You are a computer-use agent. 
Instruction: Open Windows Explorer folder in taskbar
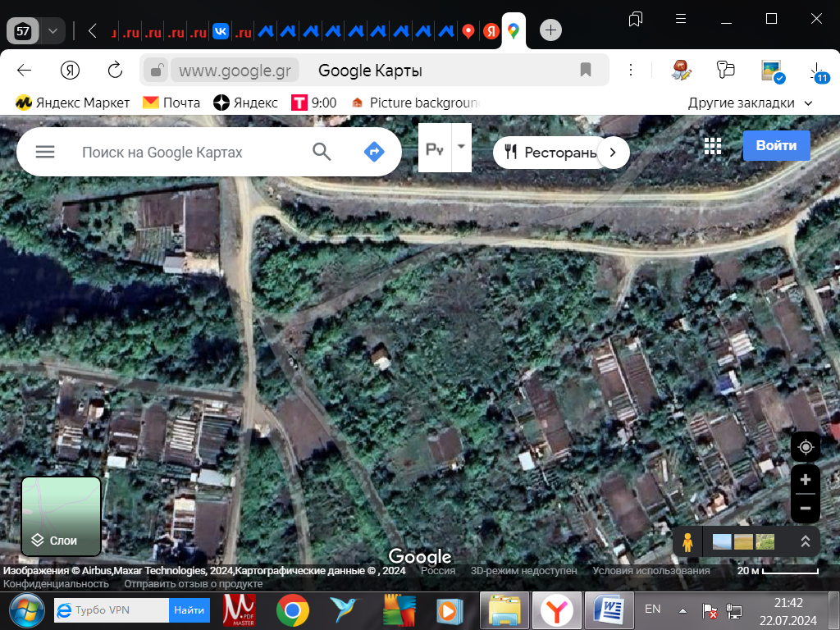tap(504, 610)
